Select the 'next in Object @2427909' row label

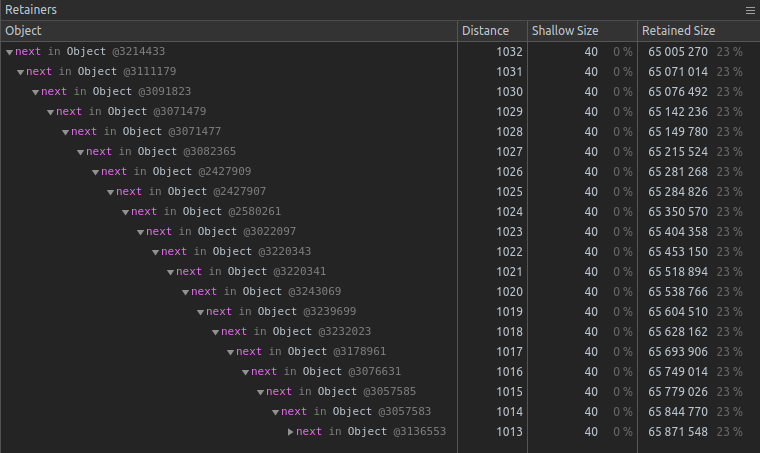(x=176, y=171)
